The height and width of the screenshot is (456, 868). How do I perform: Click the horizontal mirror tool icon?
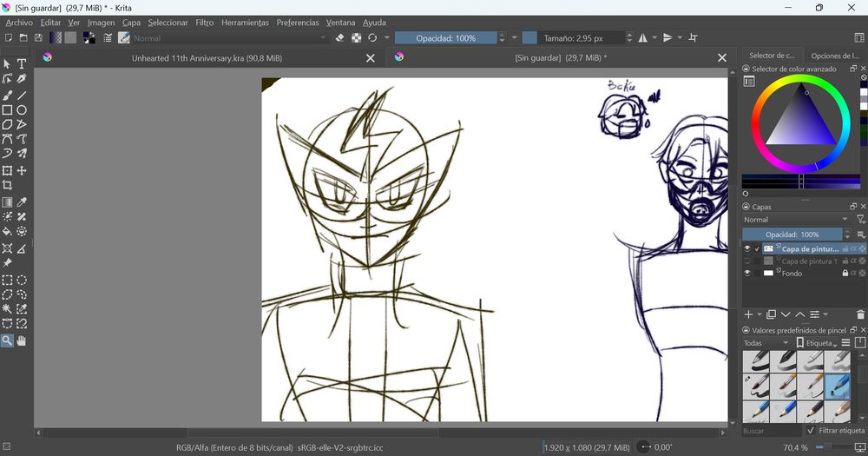point(643,38)
